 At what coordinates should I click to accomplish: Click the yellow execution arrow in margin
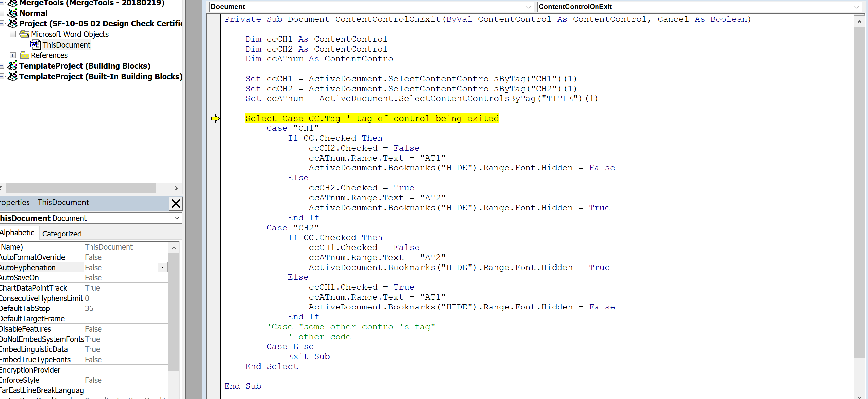coord(215,118)
